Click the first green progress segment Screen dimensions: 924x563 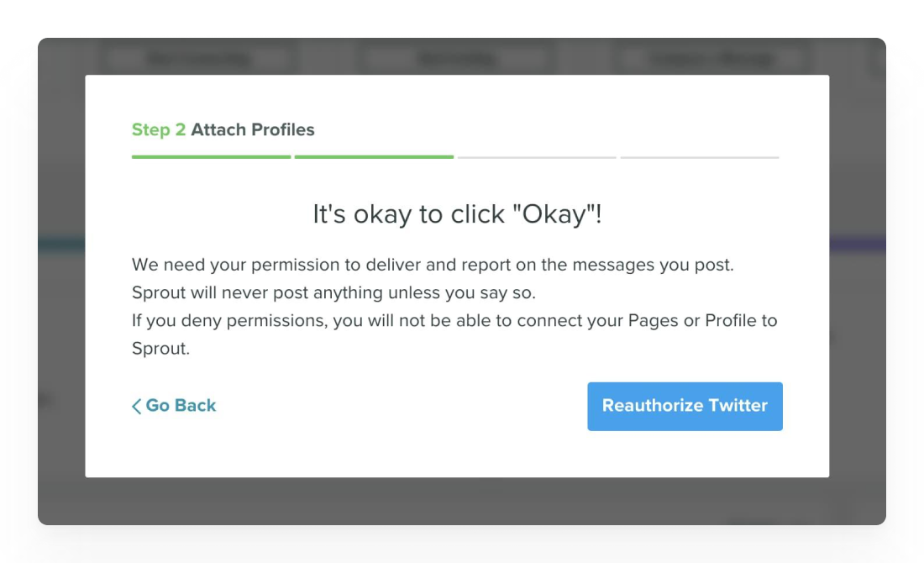pyautogui.click(x=210, y=156)
